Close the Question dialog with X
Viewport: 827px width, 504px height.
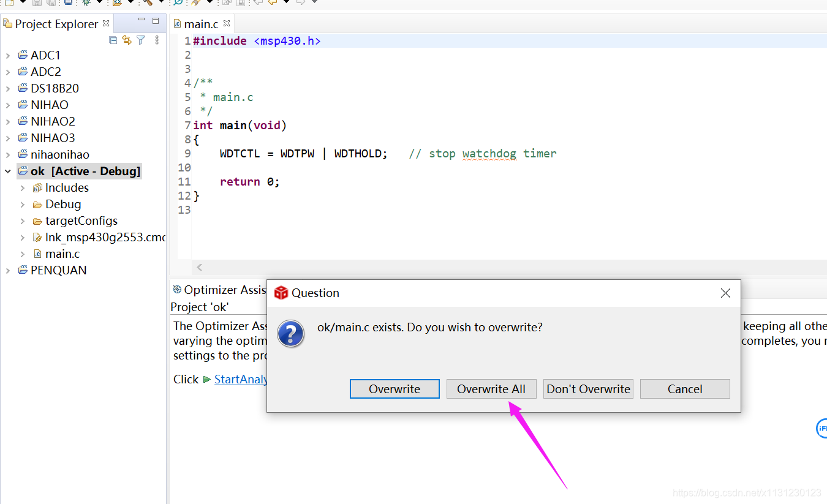[726, 293]
